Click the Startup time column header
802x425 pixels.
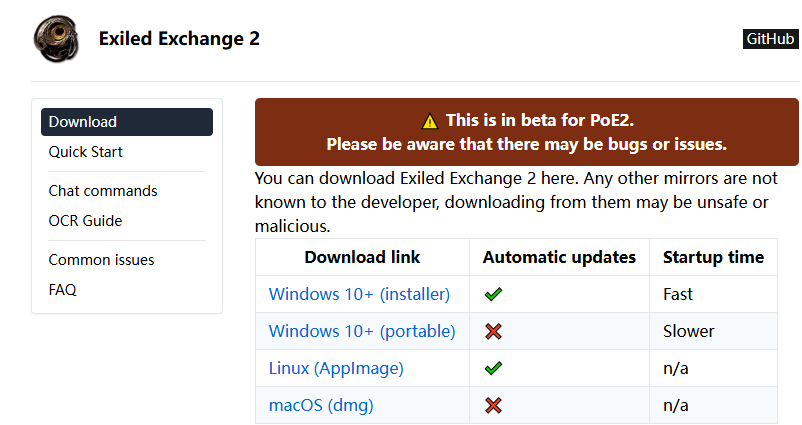713,257
